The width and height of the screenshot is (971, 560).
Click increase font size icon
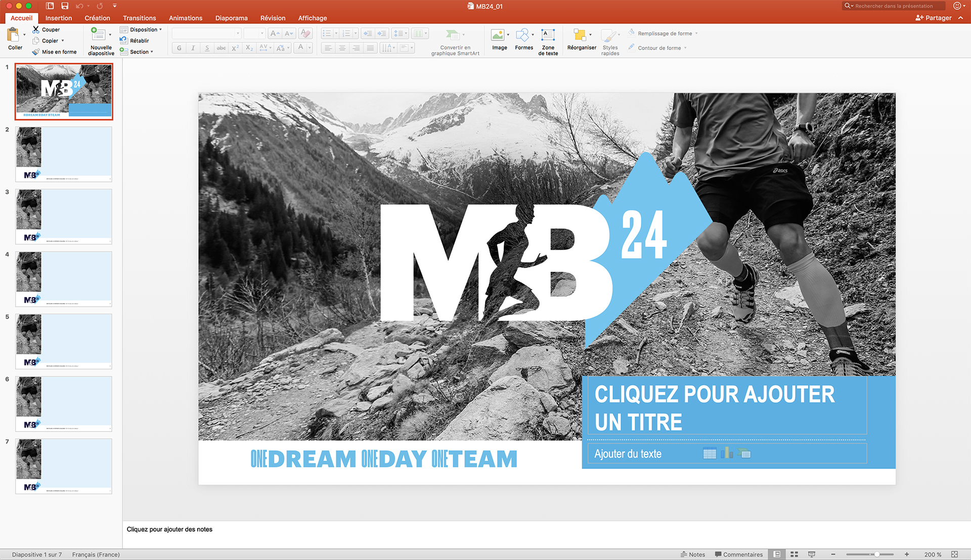point(275,34)
